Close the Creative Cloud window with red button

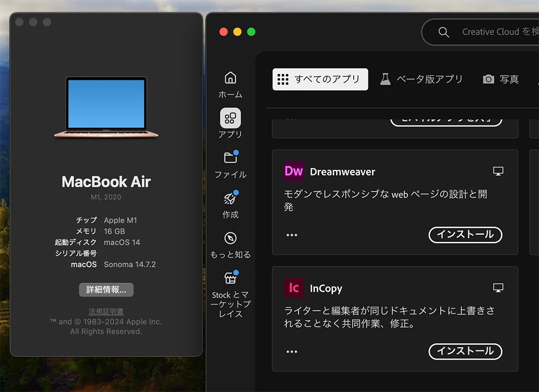point(223,32)
